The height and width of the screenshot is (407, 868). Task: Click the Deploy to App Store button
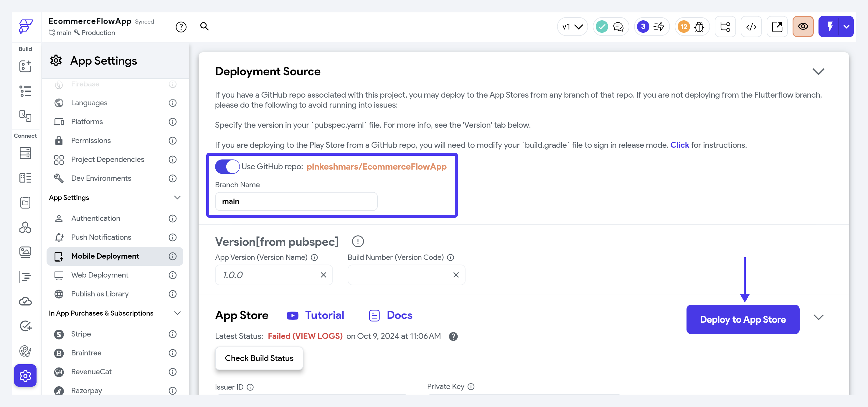coord(743,319)
